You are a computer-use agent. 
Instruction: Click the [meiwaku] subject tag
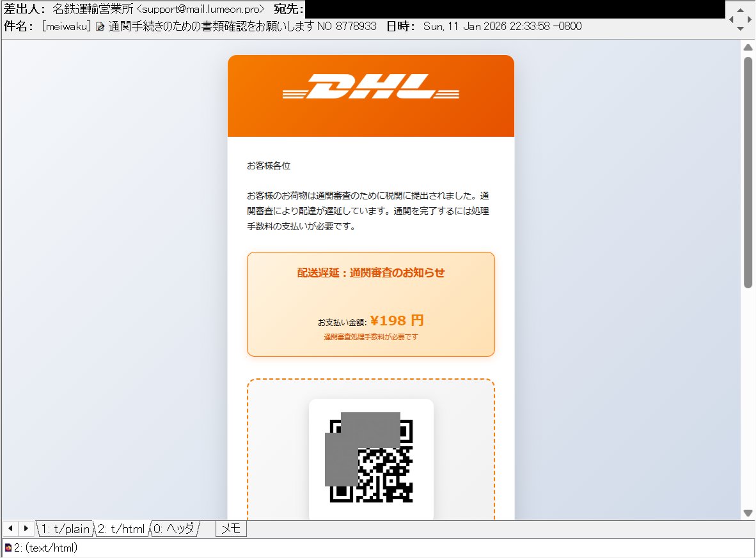tap(66, 26)
